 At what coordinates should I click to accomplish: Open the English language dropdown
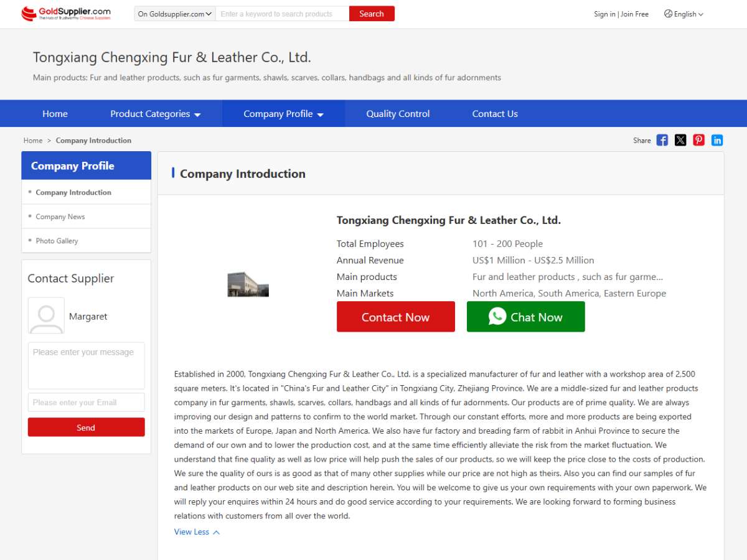(x=684, y=14)
